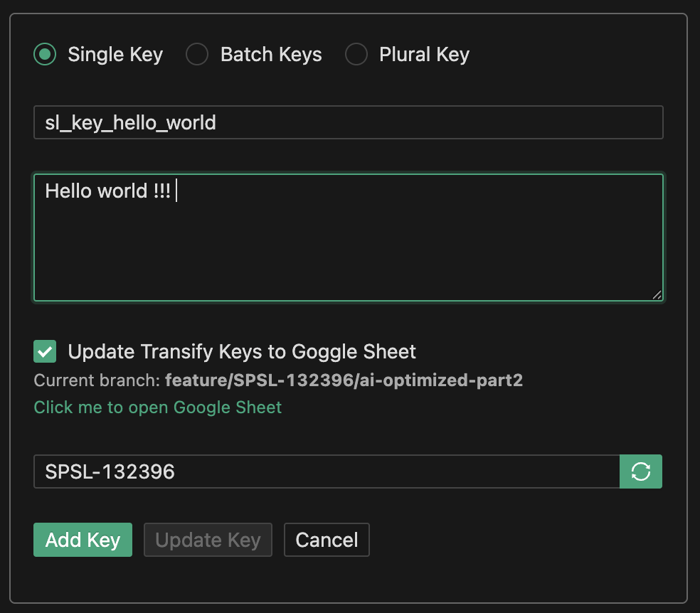The image size is (700, 613).
Task: Click the textarea resize handle icon
Action: (x=657, y=294)
